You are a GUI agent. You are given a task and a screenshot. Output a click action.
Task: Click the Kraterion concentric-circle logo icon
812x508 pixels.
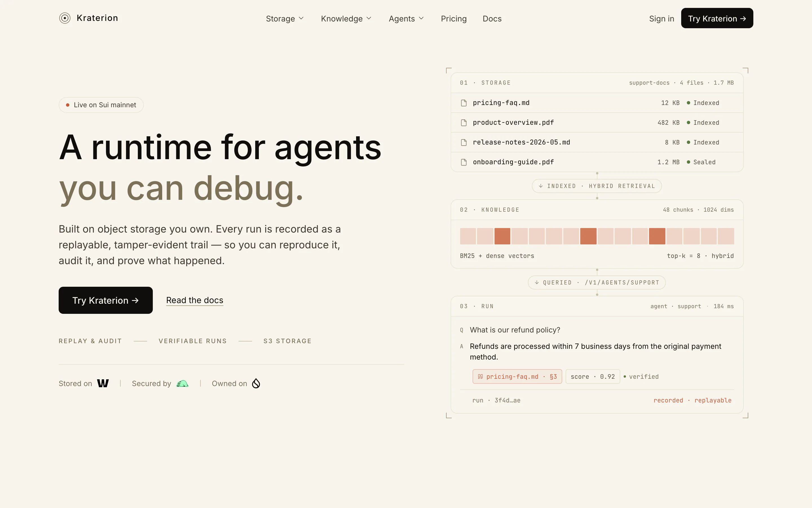65,18
